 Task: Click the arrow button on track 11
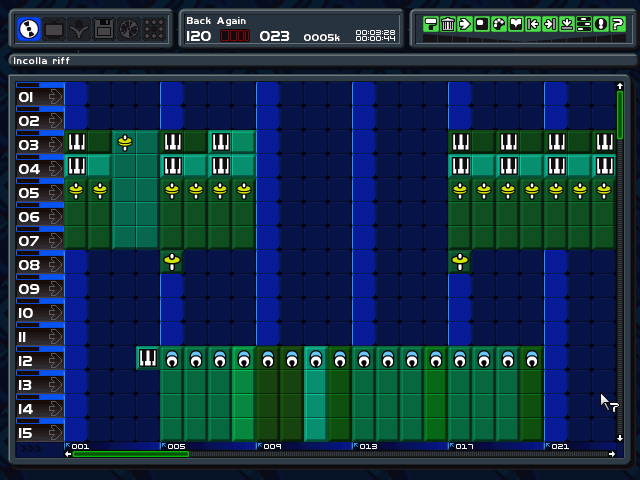55,336
